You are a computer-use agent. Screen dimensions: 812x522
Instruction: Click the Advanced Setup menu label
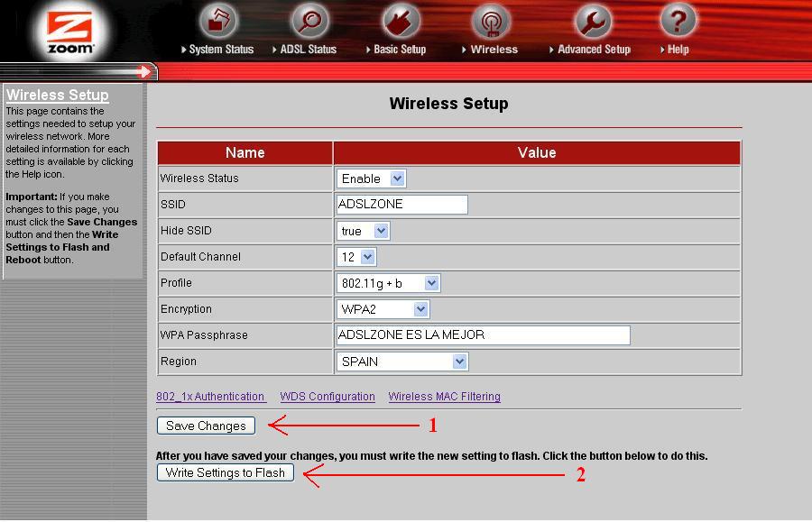594,50
